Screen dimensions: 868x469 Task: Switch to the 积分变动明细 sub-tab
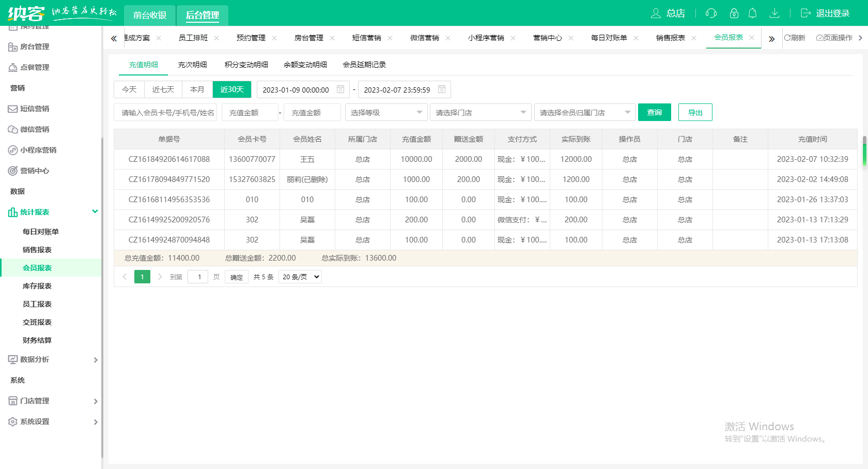pyautogui.click(x=246, y=65)
